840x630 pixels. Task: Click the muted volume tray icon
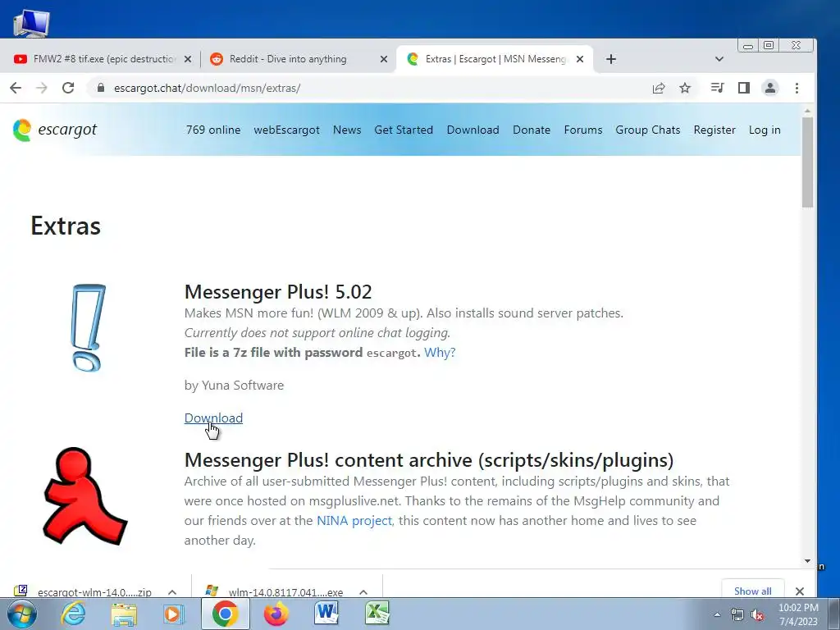click(757, 614)
